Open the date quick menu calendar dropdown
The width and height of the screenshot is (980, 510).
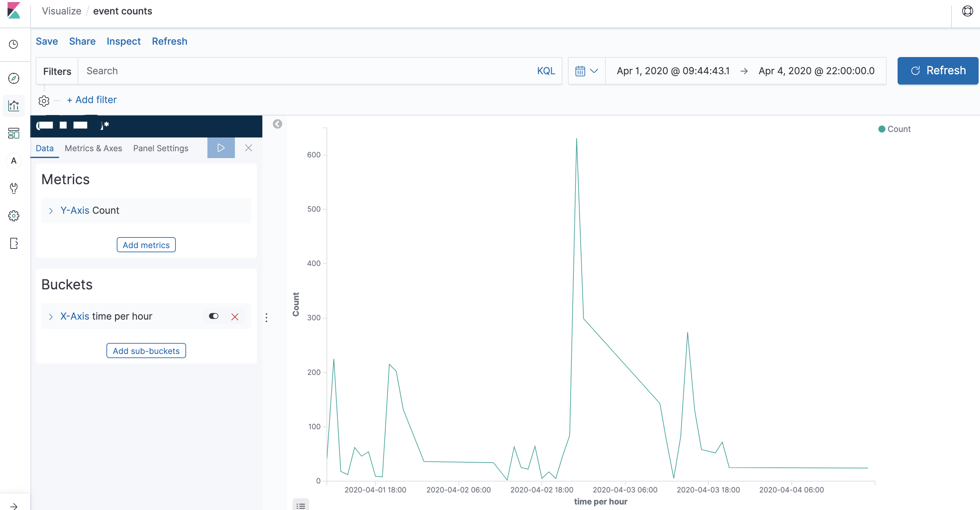(x=586, y=71)
